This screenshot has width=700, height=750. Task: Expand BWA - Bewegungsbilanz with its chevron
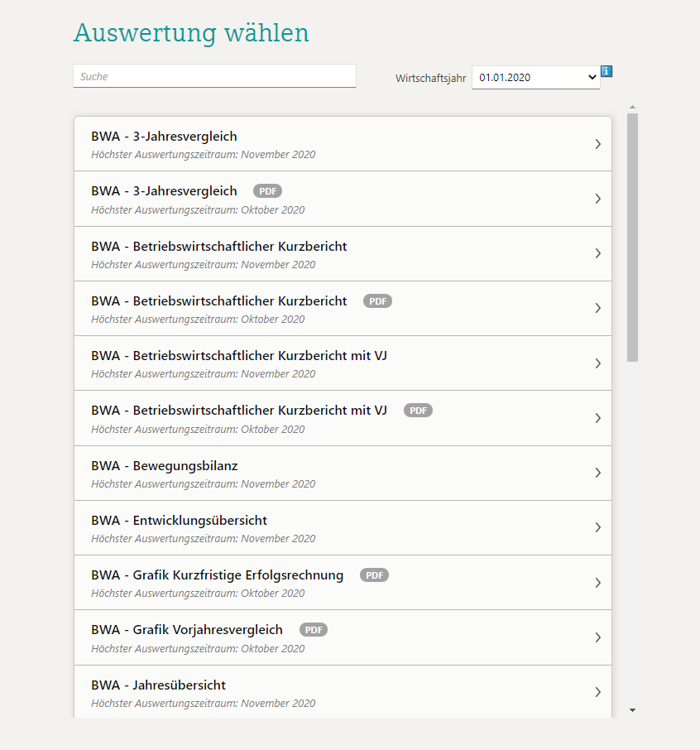click(x=597, y=473)
